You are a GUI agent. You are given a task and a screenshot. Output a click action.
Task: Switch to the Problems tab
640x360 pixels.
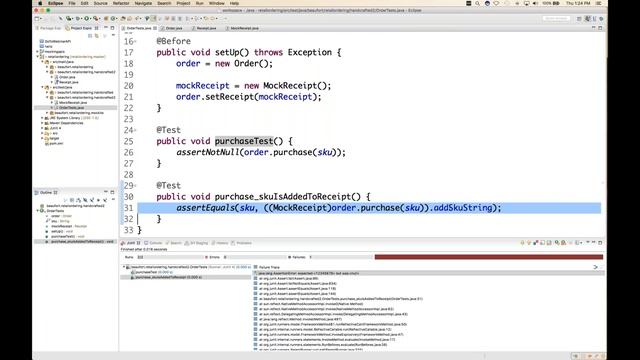point(242,243)
